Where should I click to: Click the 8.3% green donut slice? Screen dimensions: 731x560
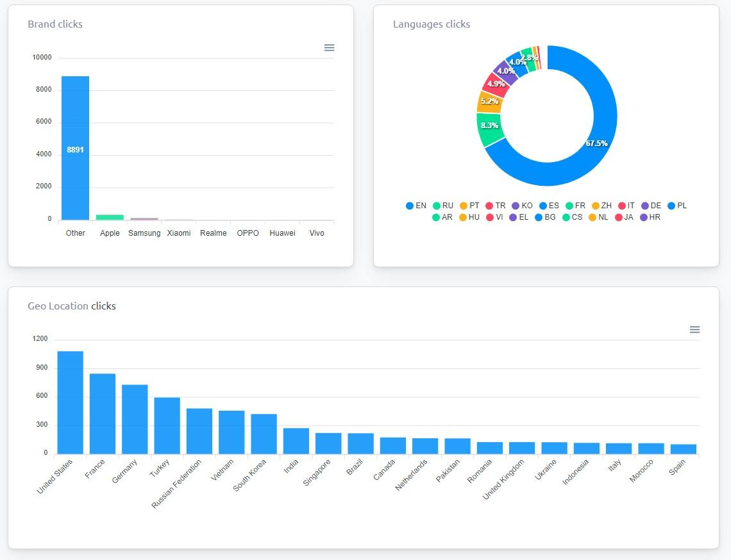click(x=489, y=125)
